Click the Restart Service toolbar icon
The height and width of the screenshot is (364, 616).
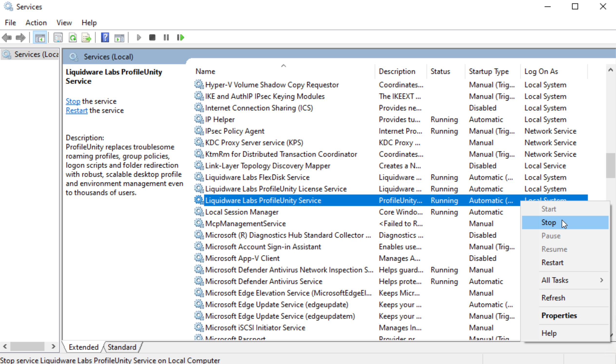(180, 37)
